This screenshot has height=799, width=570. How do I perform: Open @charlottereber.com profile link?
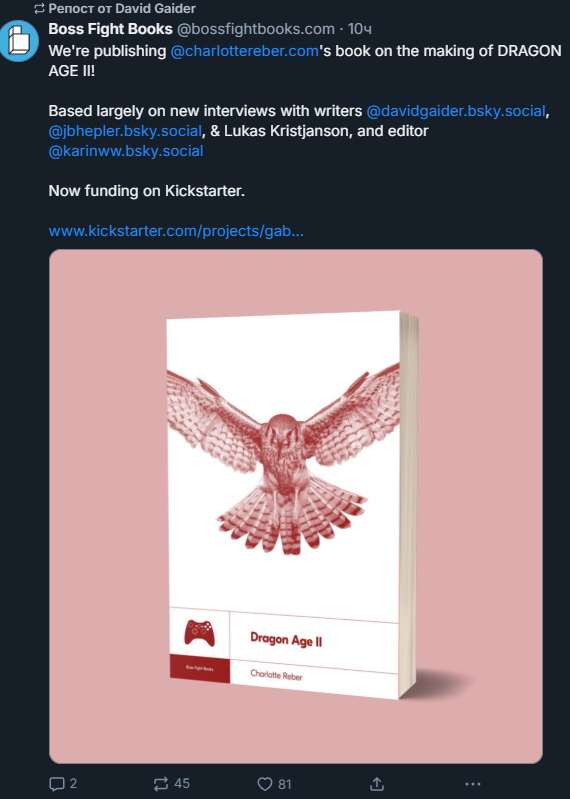tap(245, 51)
